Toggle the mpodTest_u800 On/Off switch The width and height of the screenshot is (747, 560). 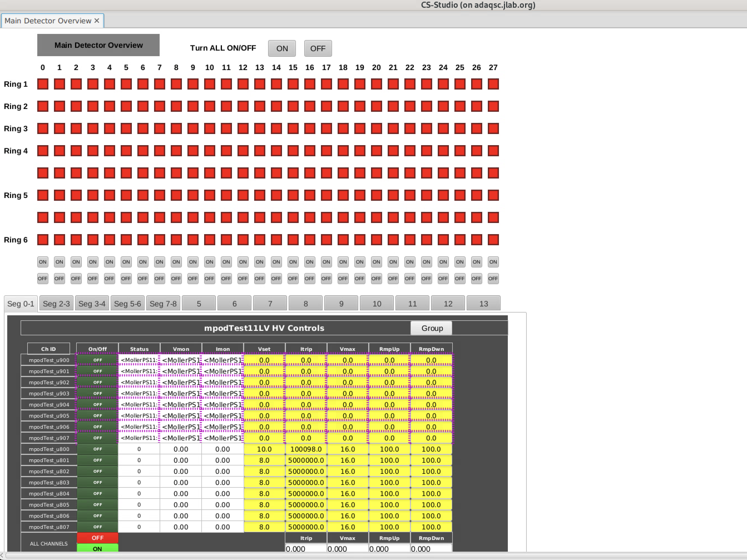pyautogui.click(x=98, y=449)
